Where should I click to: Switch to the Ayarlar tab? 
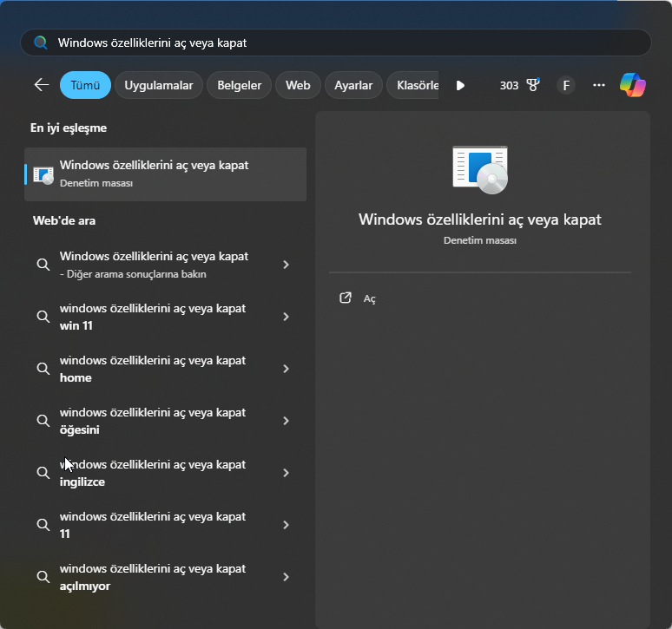[353, 85]
